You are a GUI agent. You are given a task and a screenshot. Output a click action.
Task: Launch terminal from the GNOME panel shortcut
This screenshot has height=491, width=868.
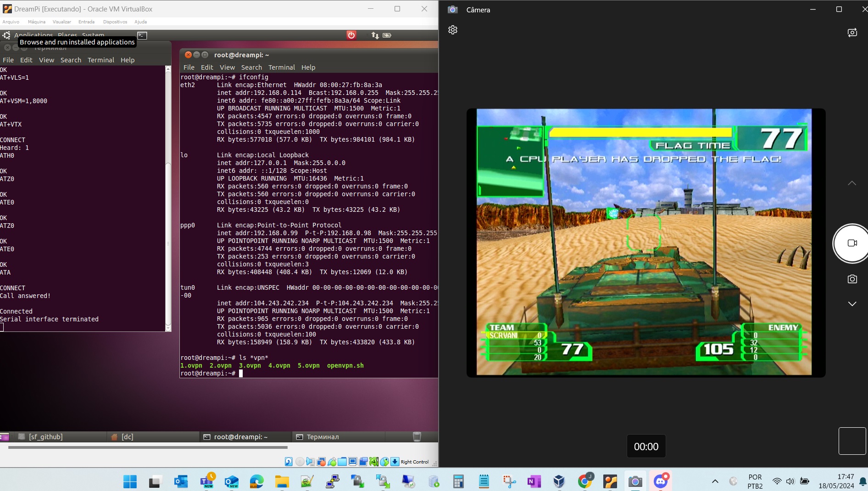[x=142, y=35]
